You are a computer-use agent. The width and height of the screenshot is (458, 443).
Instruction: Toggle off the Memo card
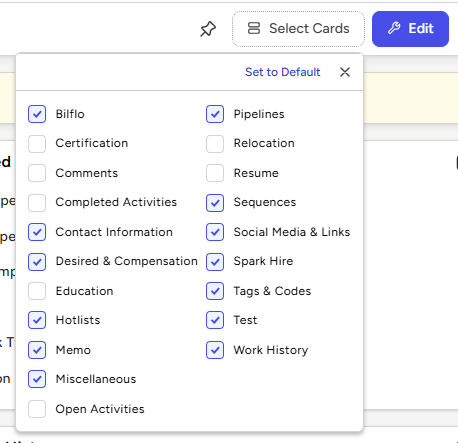pyautogui.click(x=37, y=350)
